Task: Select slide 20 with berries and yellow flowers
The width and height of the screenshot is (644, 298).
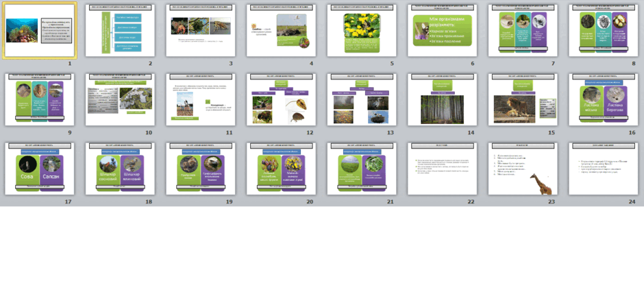Action: (281, 169)
